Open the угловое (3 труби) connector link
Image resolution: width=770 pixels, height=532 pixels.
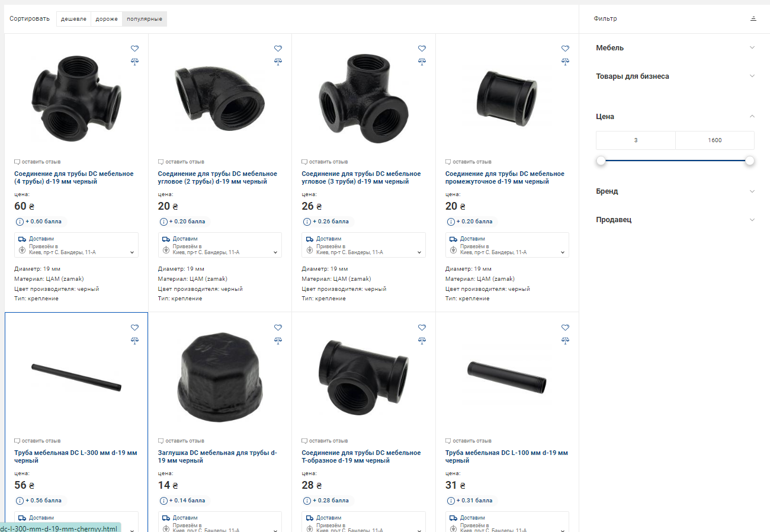[x=361, y=178]
